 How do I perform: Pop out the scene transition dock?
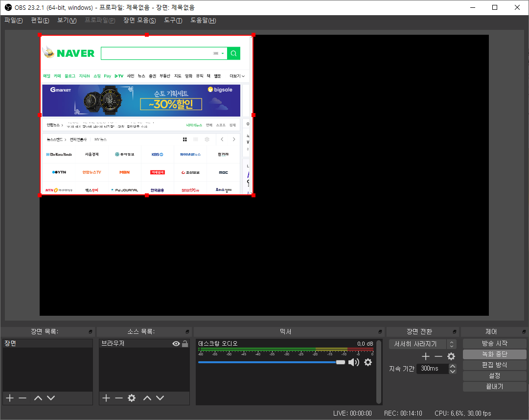click(x=455, y=331)
